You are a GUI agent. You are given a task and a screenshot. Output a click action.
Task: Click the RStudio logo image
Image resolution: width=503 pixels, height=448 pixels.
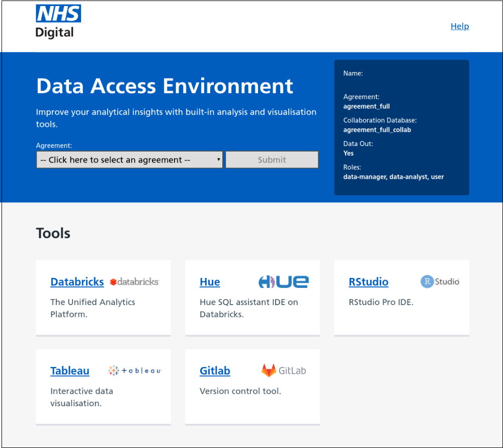click(440, 281)
